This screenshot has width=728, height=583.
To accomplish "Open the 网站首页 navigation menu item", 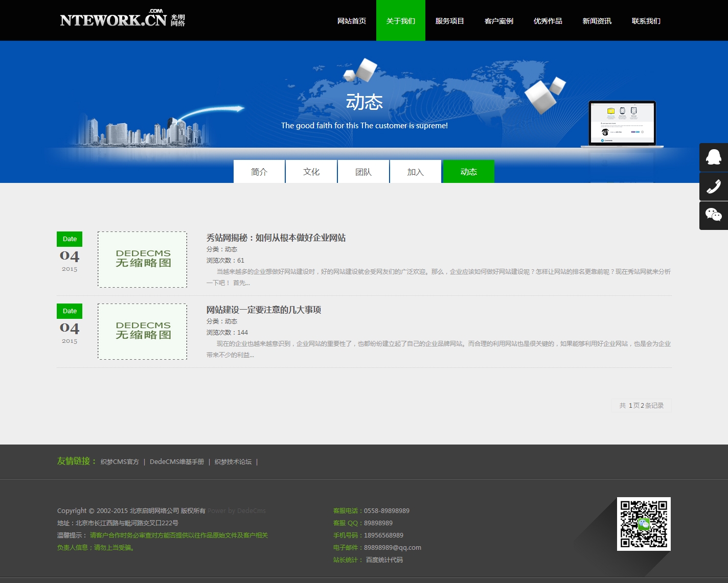I will tap(352, 21).
